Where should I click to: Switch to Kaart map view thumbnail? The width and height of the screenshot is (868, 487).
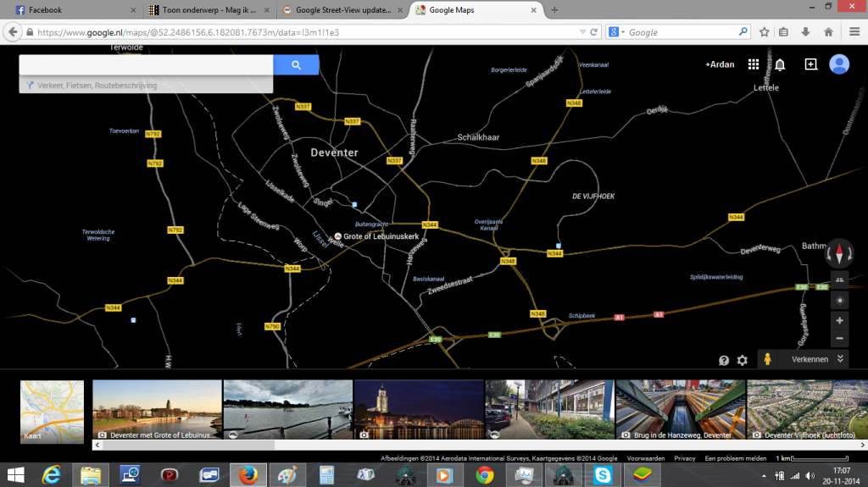[52, 412]
